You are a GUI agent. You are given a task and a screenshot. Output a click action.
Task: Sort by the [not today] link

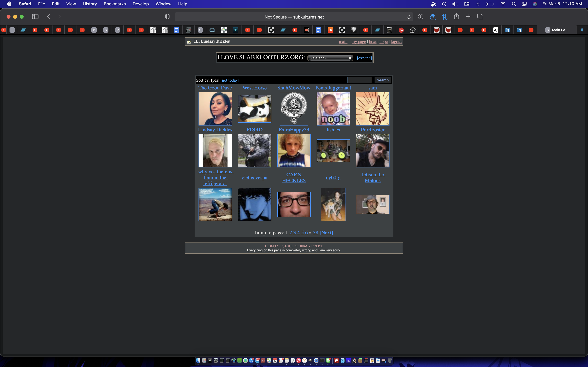[230, 80]
